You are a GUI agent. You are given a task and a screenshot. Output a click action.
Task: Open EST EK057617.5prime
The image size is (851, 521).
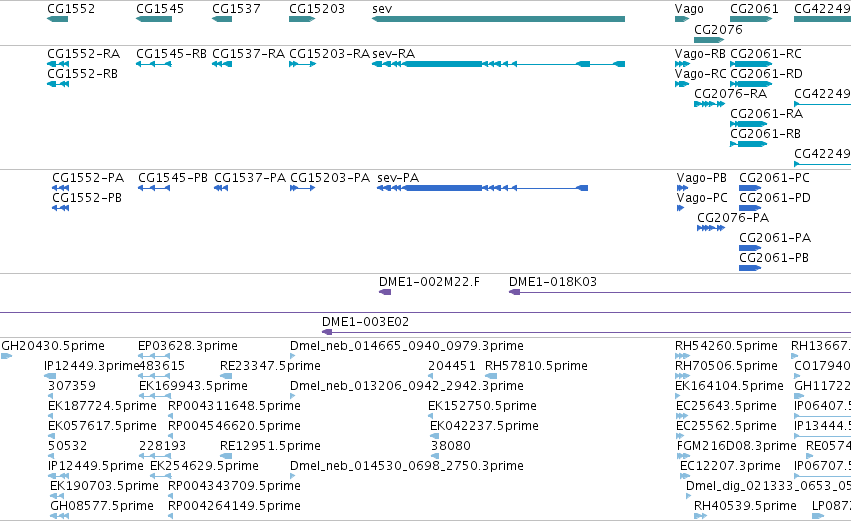tap(102, 427)
